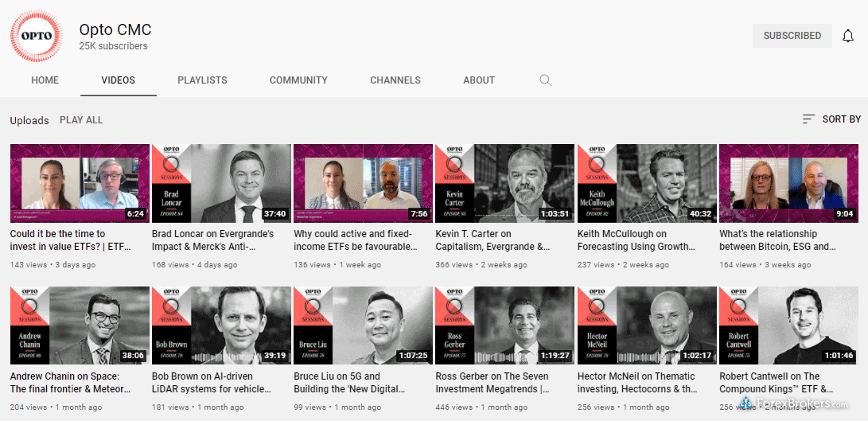Open the Bob Brown video thumbnail
This screenshot has width=868, height=421.
pos(221,325)
